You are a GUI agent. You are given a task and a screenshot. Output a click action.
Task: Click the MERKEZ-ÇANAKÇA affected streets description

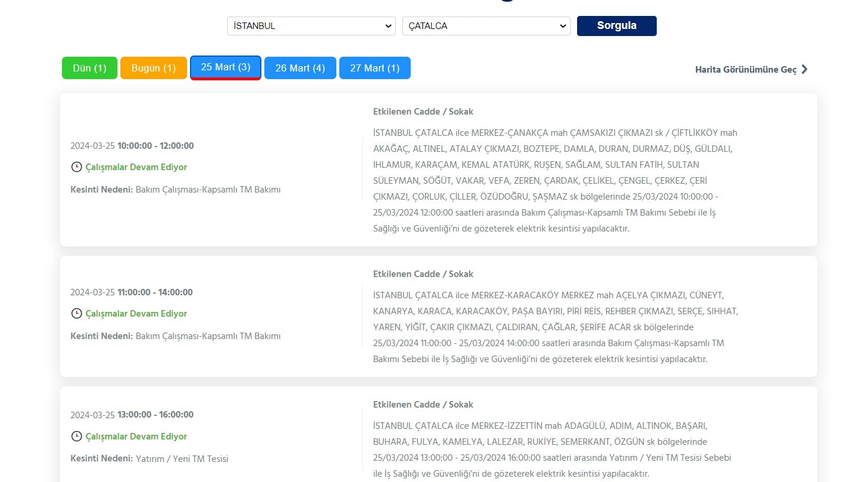(555, 181)
